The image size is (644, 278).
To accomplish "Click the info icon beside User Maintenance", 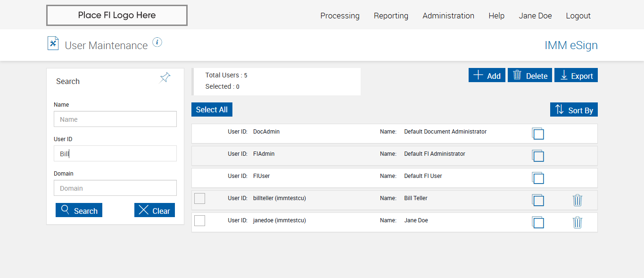I will [157, 42].
